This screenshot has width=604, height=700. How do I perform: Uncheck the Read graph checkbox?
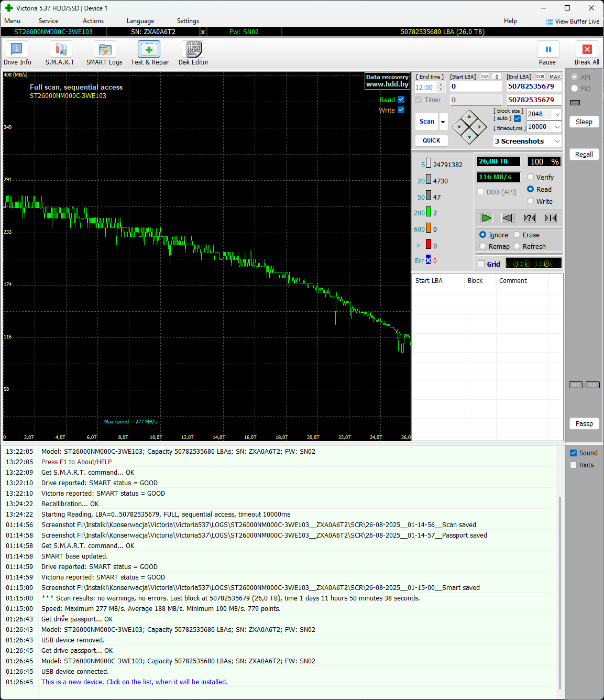tap(401, 100)
